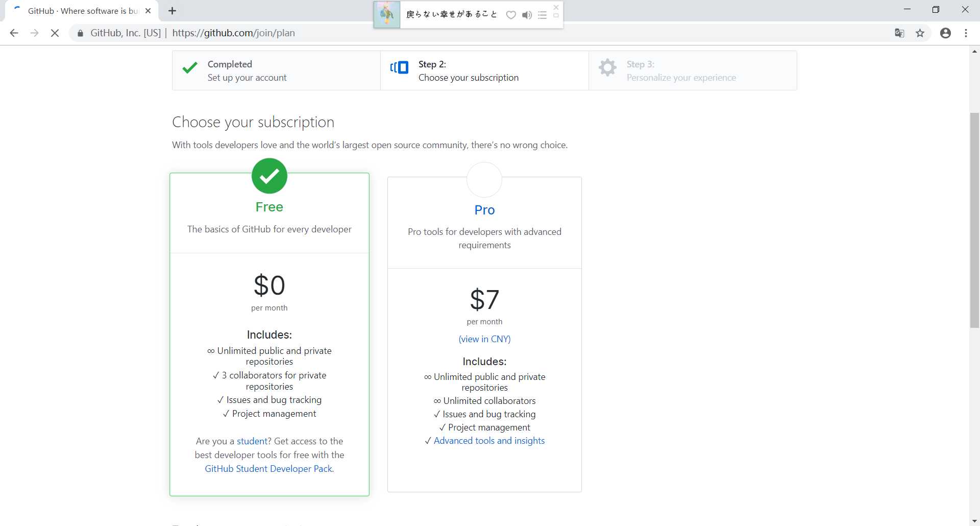Click the Choose your subscription heading
This screenshot has height=526, width=980.
click(253, 122)
